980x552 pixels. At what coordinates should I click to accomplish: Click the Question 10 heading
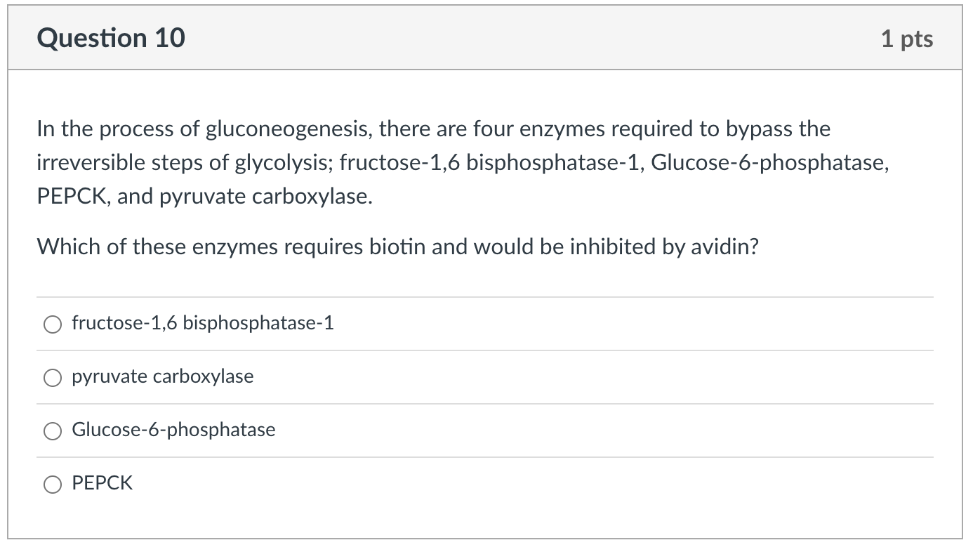111,38
